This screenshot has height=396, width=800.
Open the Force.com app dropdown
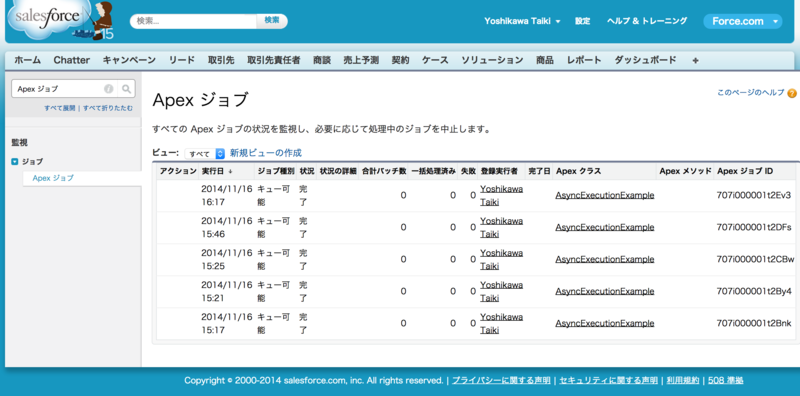click(x=742, y=21)
